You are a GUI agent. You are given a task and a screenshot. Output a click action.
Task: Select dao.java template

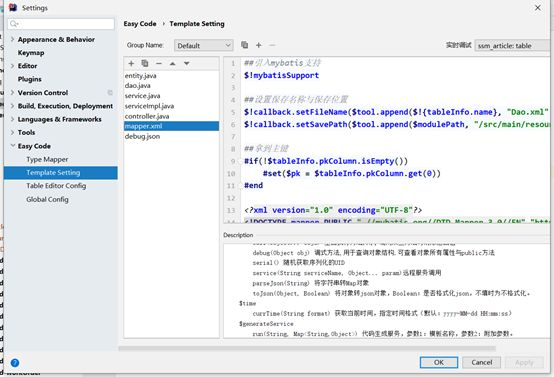[x=137, y=86]
